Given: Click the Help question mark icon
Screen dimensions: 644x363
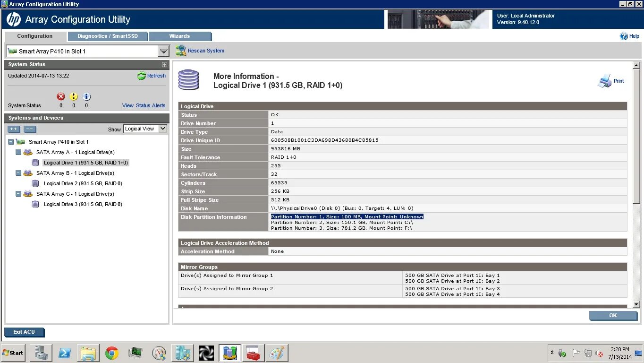Looking at the screenshot, I should coord(624,36).
